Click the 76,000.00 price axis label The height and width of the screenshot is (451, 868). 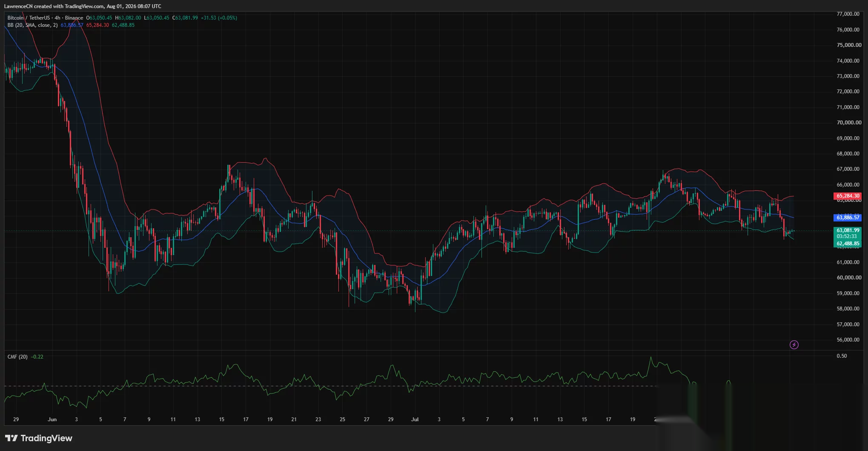[x=848, y=30]
